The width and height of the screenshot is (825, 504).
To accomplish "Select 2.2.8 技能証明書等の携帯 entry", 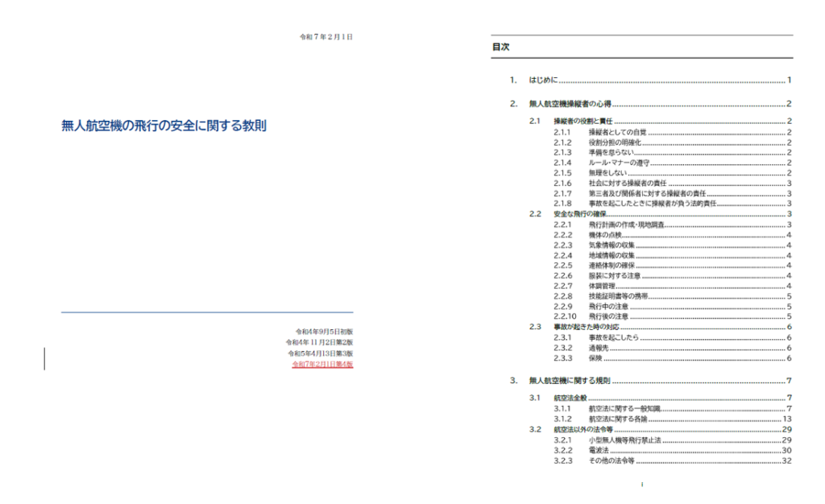I will (x=618, y=296).
